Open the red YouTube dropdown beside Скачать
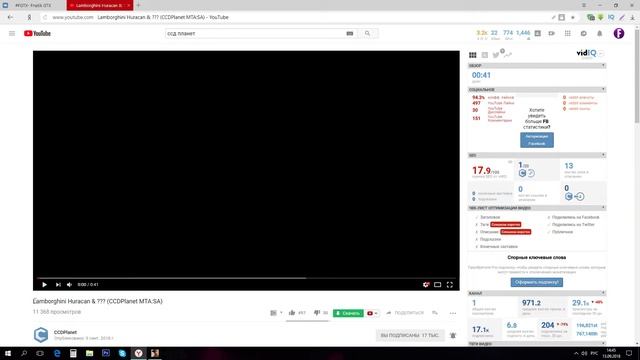Image resolution: width=640 pixels, height=360 pixels. pos(372,313)
